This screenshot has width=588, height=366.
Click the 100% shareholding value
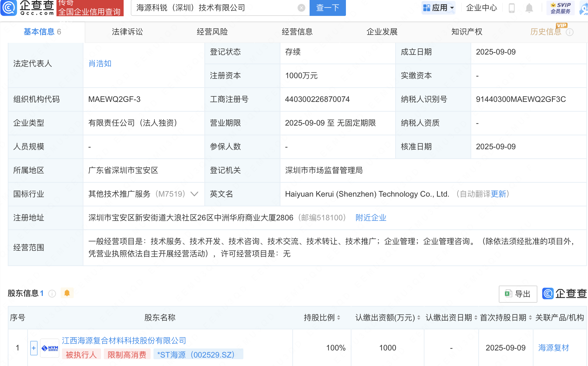point(336,348)
